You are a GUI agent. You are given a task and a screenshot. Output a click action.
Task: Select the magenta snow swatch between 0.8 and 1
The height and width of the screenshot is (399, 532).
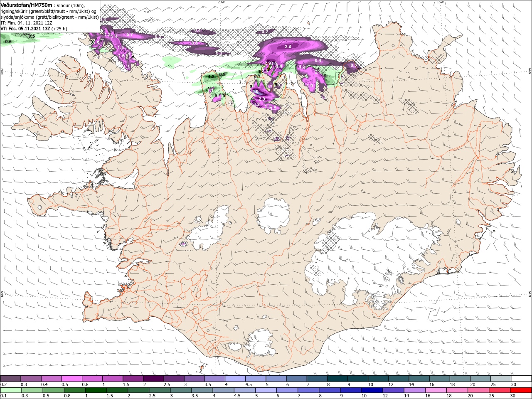point(92,379)
